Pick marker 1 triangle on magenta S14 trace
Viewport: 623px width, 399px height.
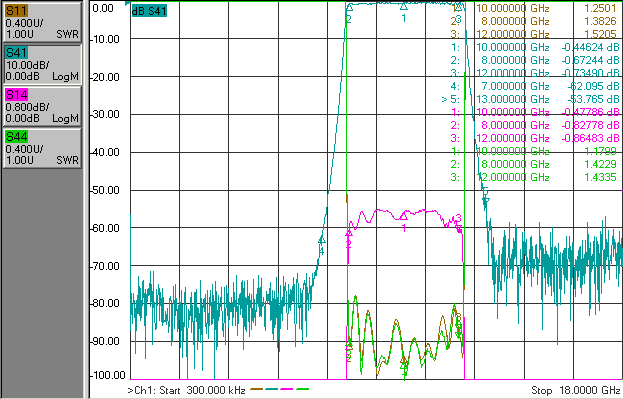point(404,216)
